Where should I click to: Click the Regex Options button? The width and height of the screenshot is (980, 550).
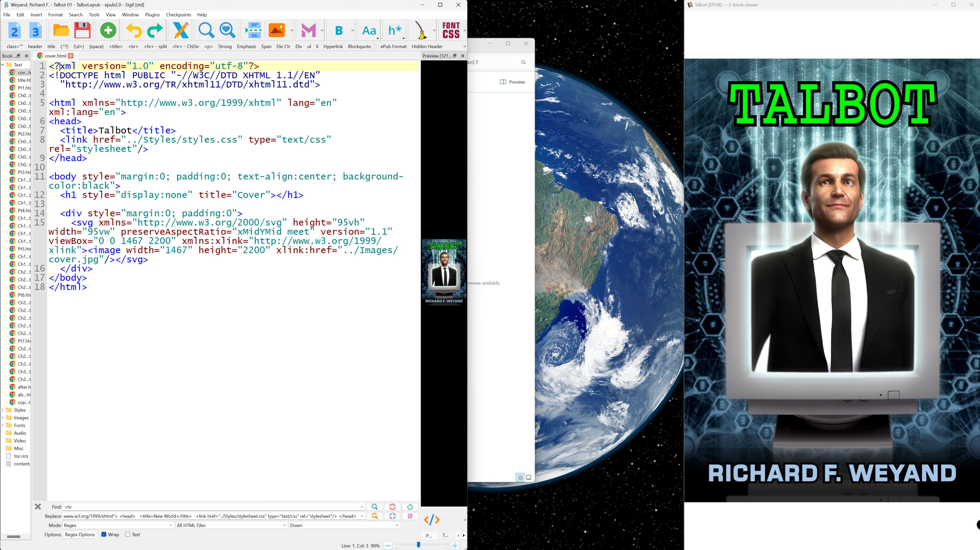tap(80, 534)
